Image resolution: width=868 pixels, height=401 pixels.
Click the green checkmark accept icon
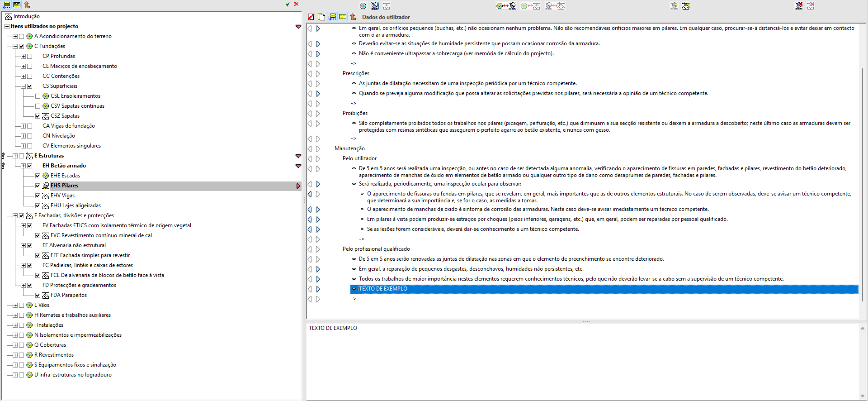pos(288,4)
